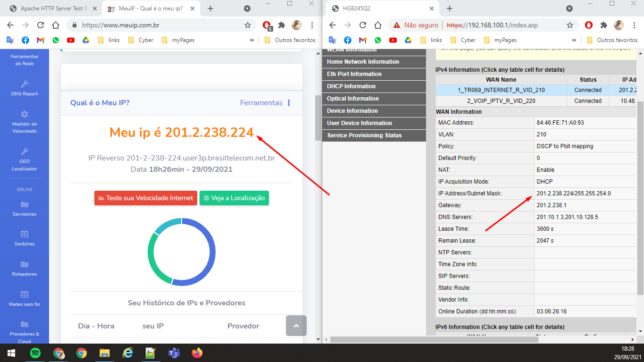Open Spotify from the taskbar

[35, 353]
